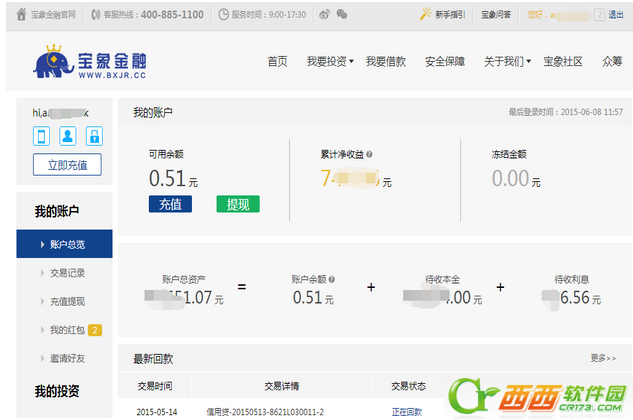Click the 交易时间 column header
This screenshot has height=420, width=633.
[x=155, y=386]
